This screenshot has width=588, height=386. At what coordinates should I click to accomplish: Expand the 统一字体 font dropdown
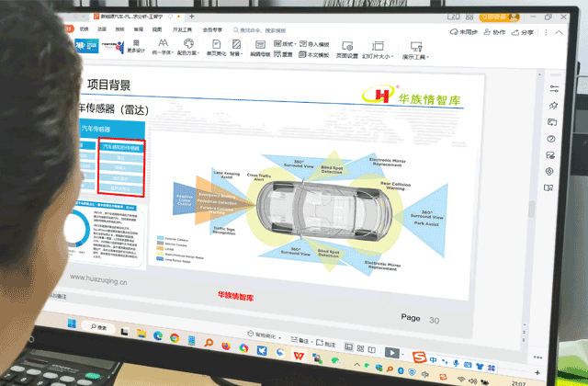coord(162,48)
